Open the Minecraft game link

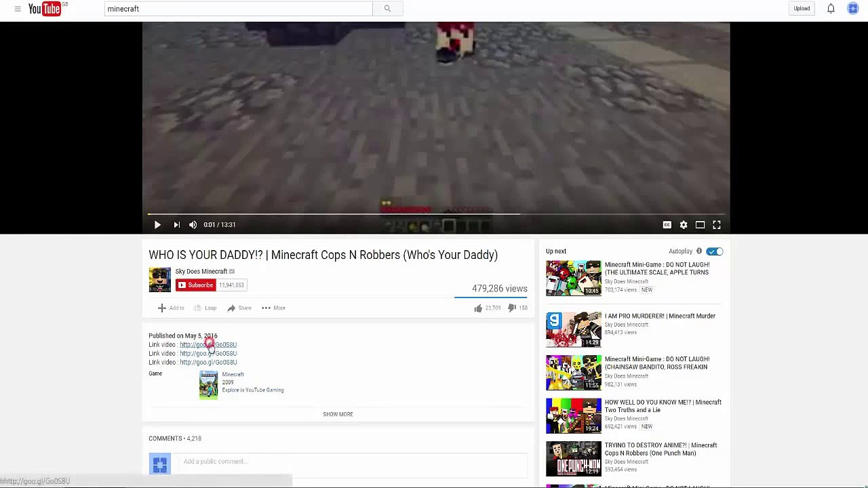coord(233,375)
